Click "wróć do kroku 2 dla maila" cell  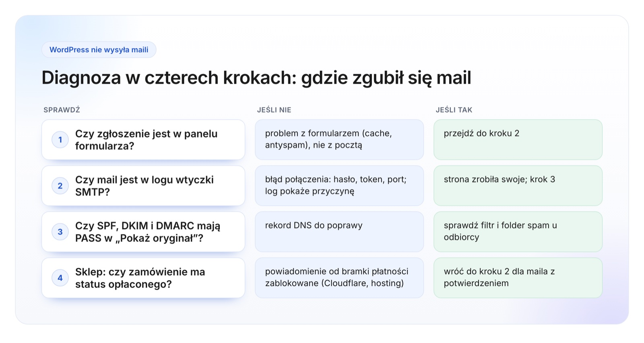pyautogui.click(x=518, y=278)
